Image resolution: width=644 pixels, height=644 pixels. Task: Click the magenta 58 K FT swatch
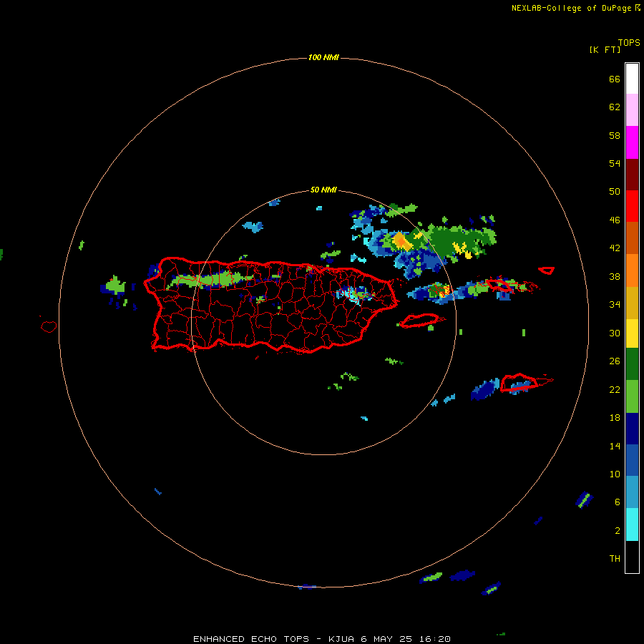click(x=632, y=142)
